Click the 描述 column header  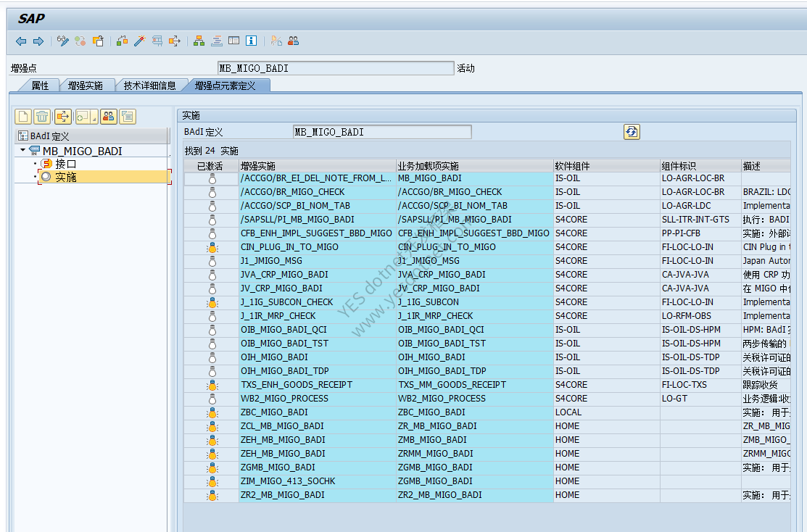pos(766,166)
